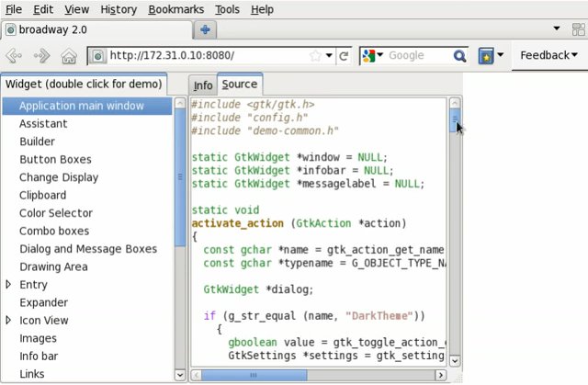The height and width of the screenshot is (385, 588).
Task: Go to the Home page icon
Action: pyautogui.click(x=68, y=56)
